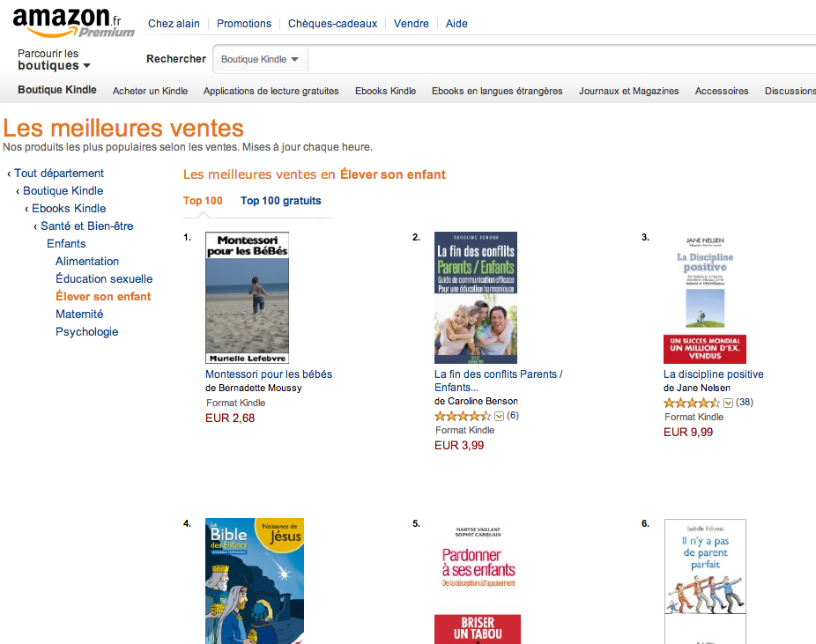Image resolution: width=816 pixels, height=644 pixels.
Task: Click the Bible des Enfants cover
Action: tap(255, 581)
